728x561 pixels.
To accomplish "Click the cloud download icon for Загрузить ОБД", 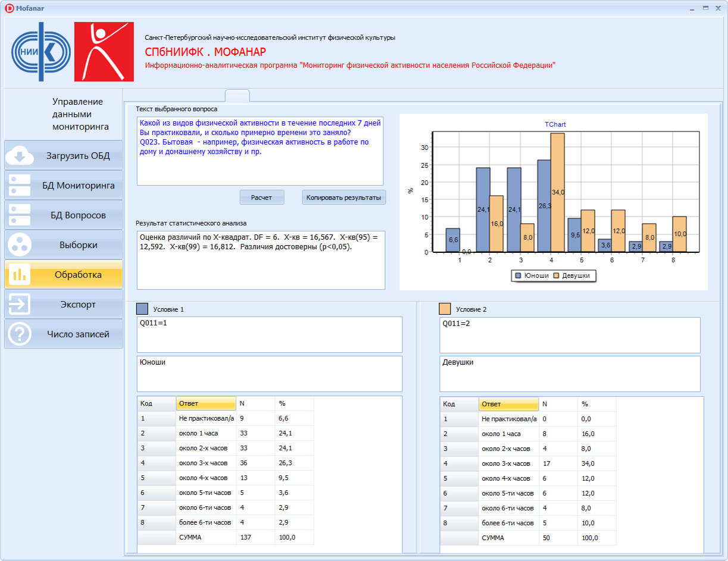I will coord(19,156).
